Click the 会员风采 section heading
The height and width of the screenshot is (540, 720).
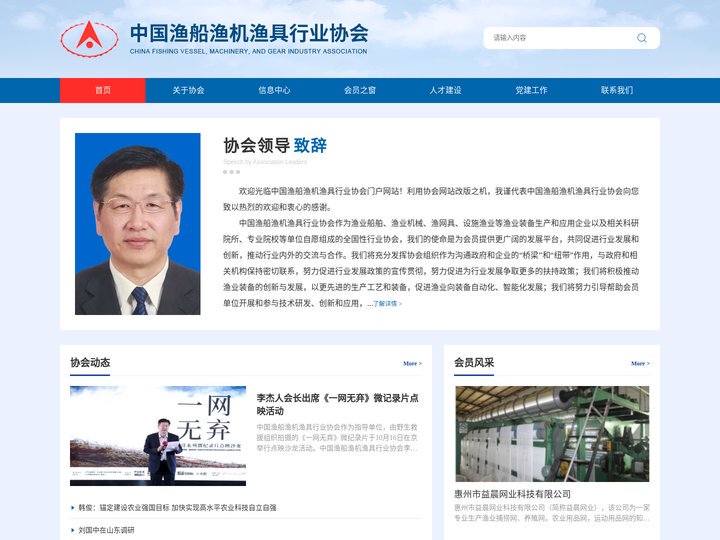474,362
